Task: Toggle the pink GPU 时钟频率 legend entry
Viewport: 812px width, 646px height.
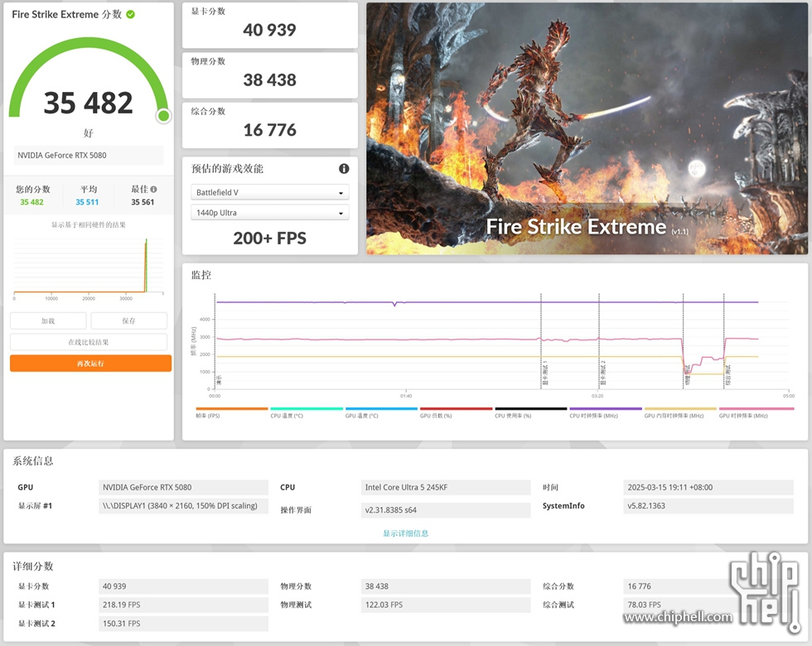Action: coord(756,412)
